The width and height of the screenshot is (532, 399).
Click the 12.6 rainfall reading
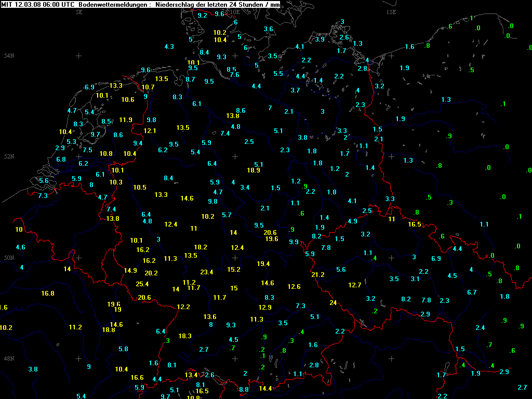pos(294,287)
